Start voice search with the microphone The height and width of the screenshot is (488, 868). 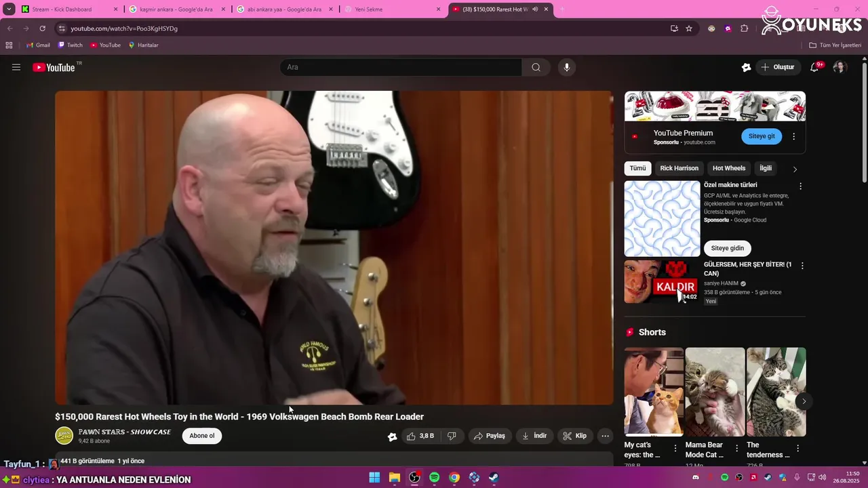pyautogui.click(x=567, y=67)
